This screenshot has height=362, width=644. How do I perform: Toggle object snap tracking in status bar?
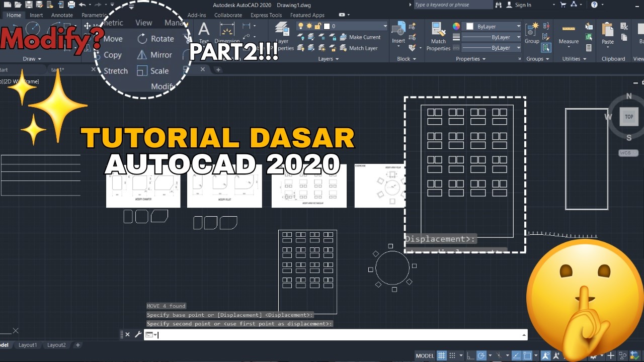click(517, 355)
